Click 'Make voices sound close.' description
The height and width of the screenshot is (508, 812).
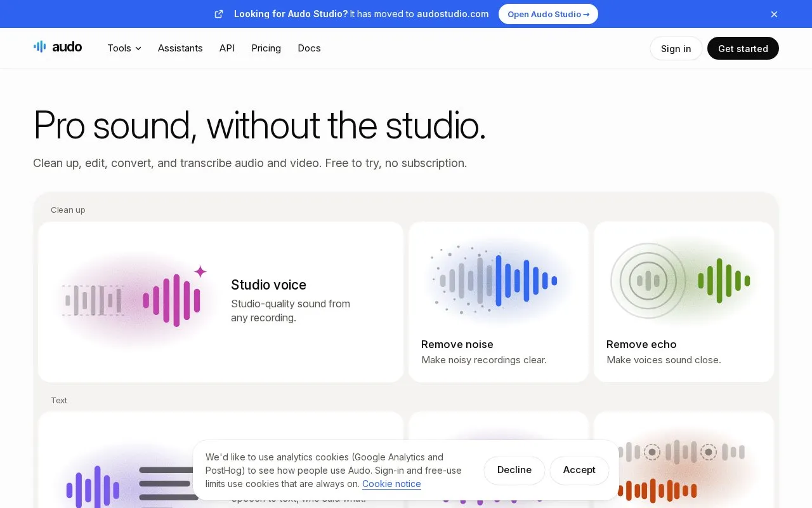click(x=664, y=360)
